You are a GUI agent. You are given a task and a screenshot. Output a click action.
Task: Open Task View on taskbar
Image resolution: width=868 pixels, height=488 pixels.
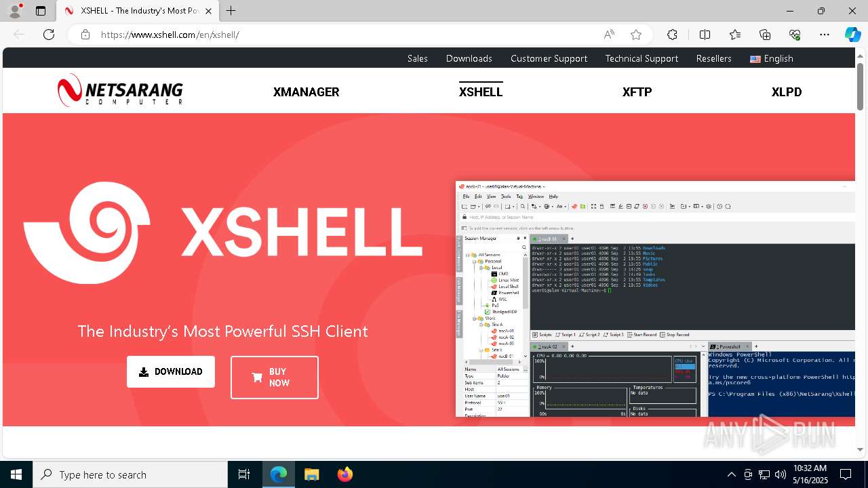[244, 474]
